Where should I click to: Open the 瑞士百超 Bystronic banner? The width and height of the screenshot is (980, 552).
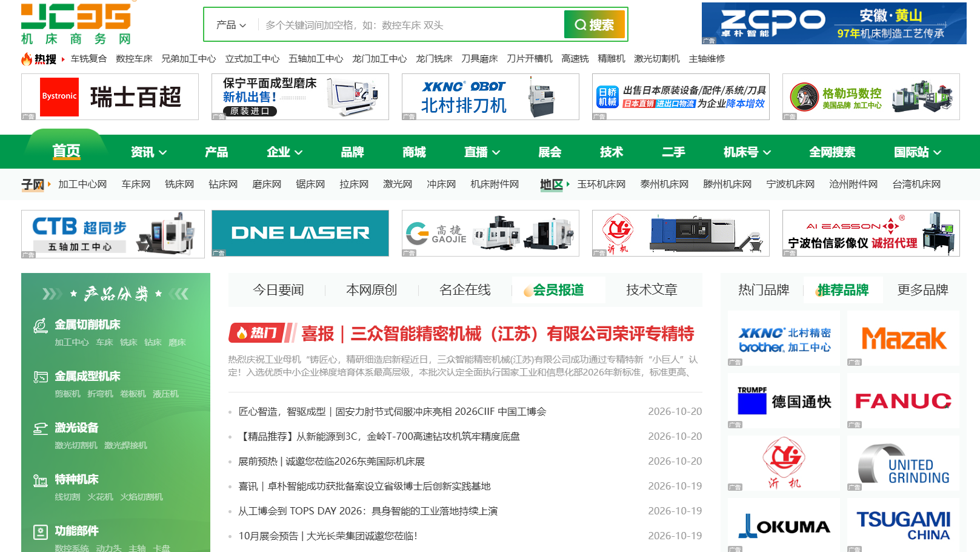(110, 96)
